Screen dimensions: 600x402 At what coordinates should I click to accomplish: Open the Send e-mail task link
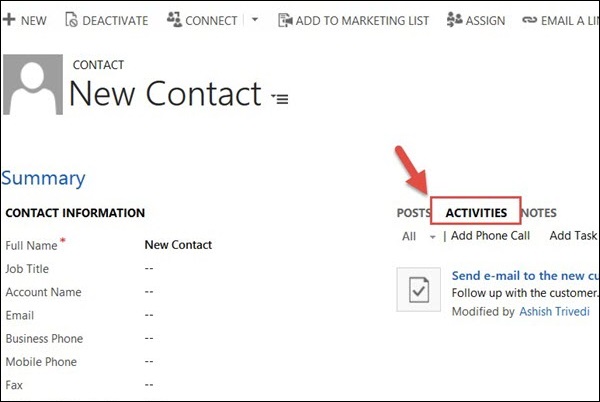[525, 275]
